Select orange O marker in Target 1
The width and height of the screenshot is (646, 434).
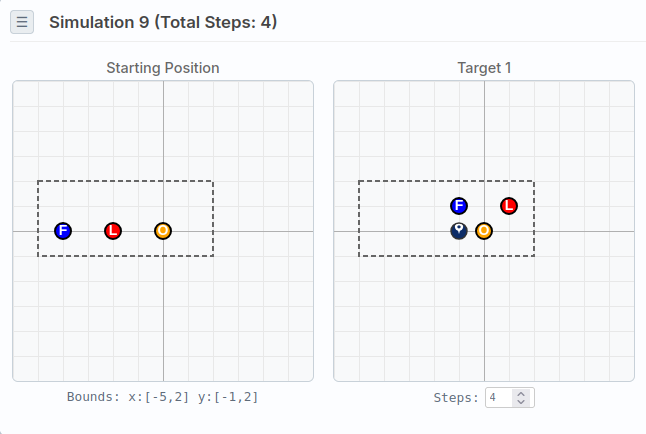tap(484, 231)
